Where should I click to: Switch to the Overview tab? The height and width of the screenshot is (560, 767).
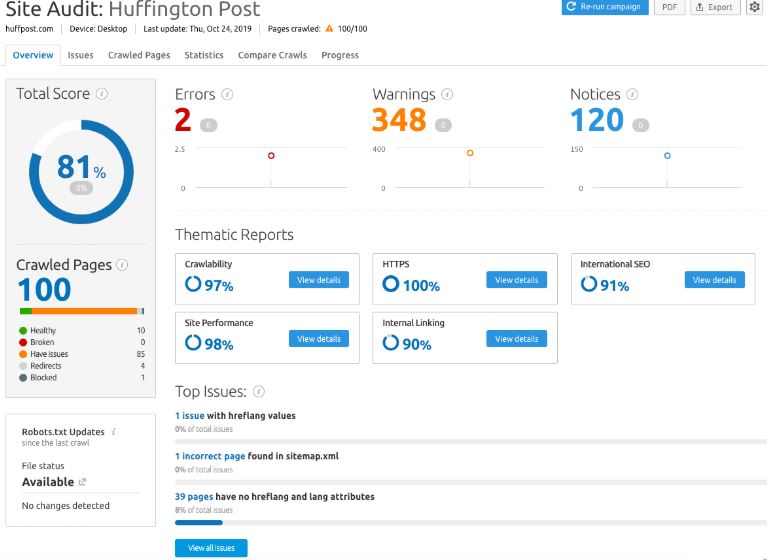(x=33, y=55)
